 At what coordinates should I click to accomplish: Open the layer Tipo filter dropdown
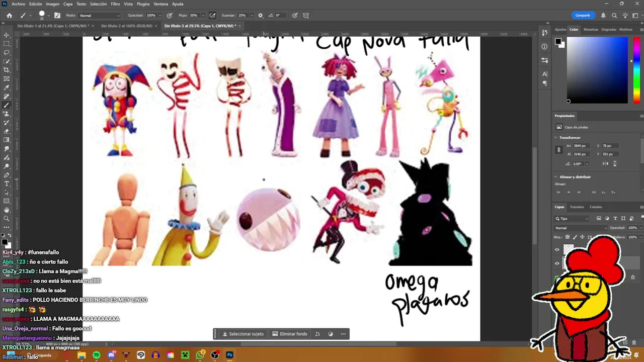572,219
